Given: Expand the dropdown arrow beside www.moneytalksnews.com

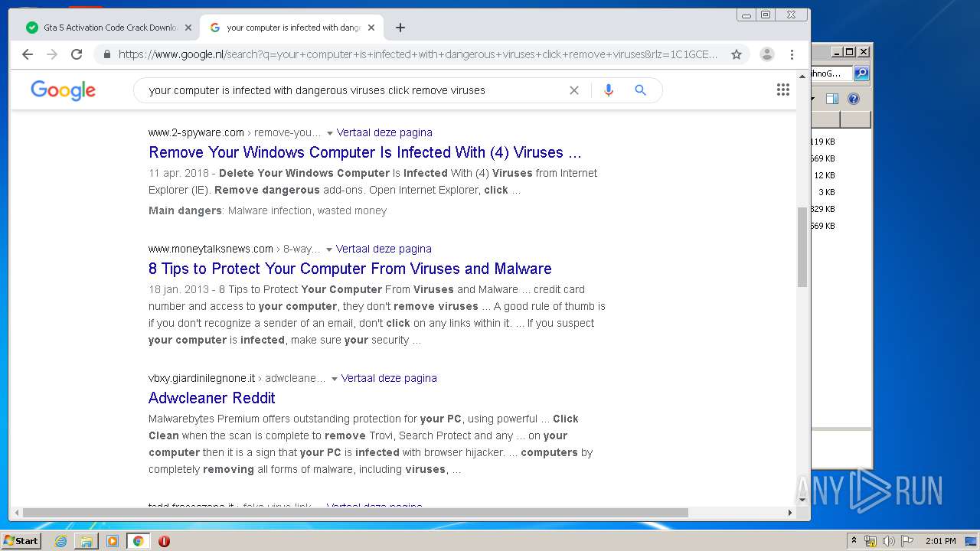Looking at the screenshot, I should pos(328,249).
